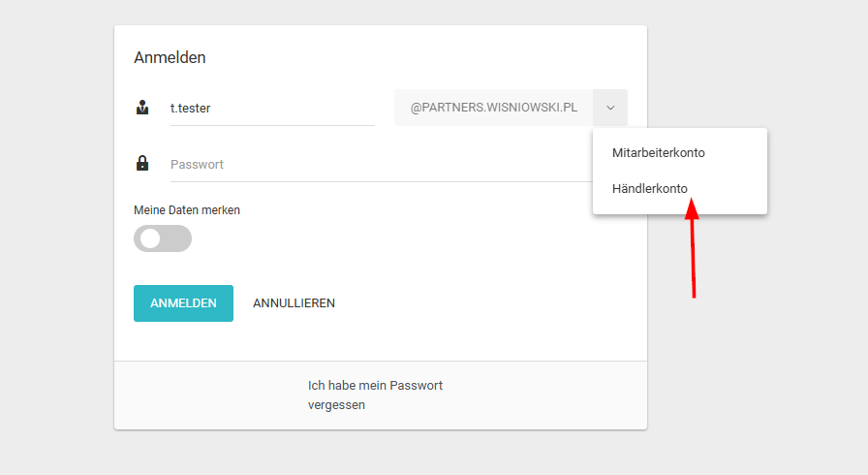Click the ANNULLIEREN cancel button
The width and height of the screenshot is (868, 475).
294,303
